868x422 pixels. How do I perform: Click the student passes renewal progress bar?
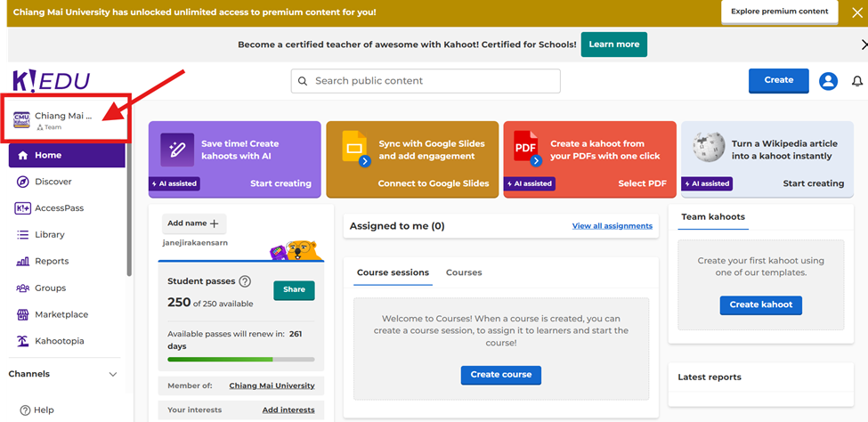pyautogui.click(x=240, y=360)
